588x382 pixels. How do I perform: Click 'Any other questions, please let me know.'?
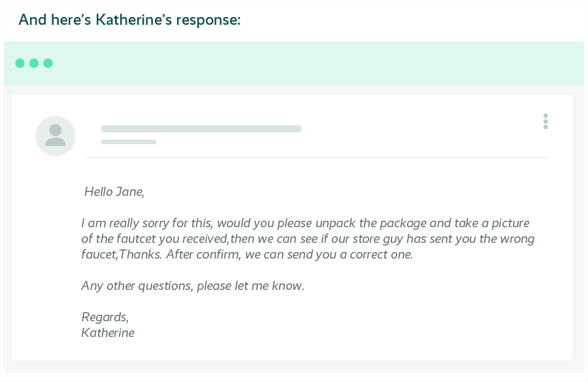pos(193,285)
